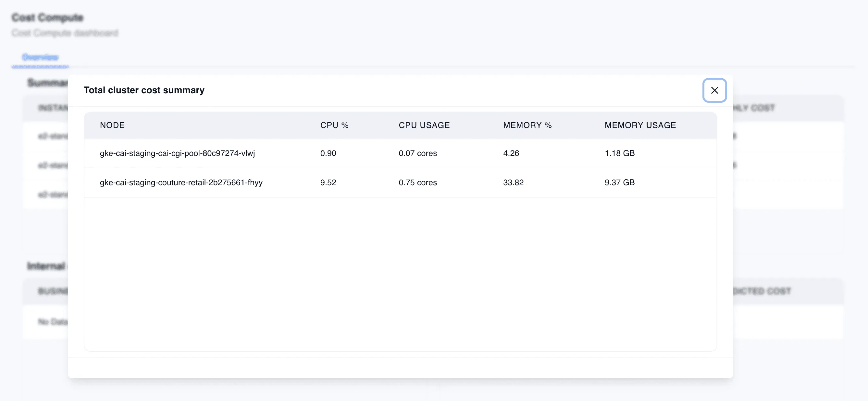Screen dimensions: 868x401
Task: Click CPU usage 0.07 cores
Action: tap(418, 153)
